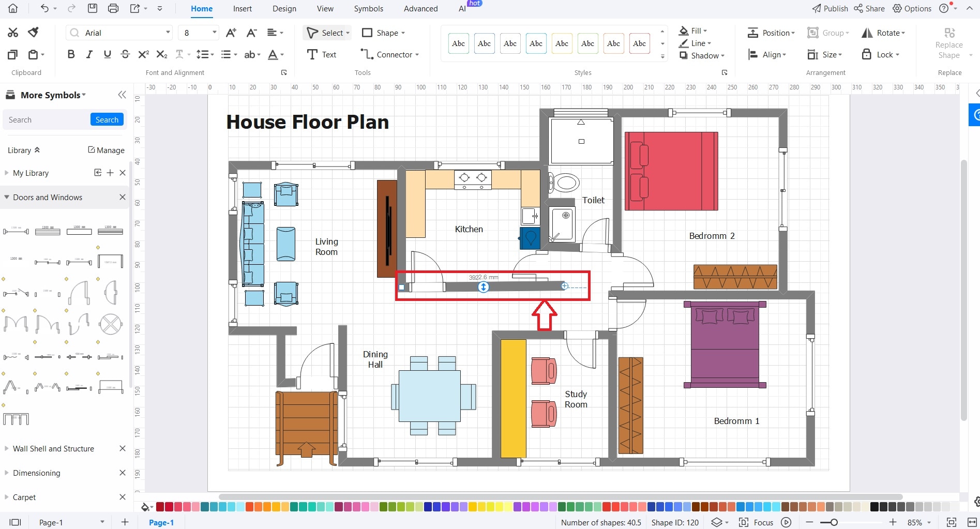Pick the black swatch in color bar
The image size is (980, 529).
pyautogui.click(x=875, y=507)
